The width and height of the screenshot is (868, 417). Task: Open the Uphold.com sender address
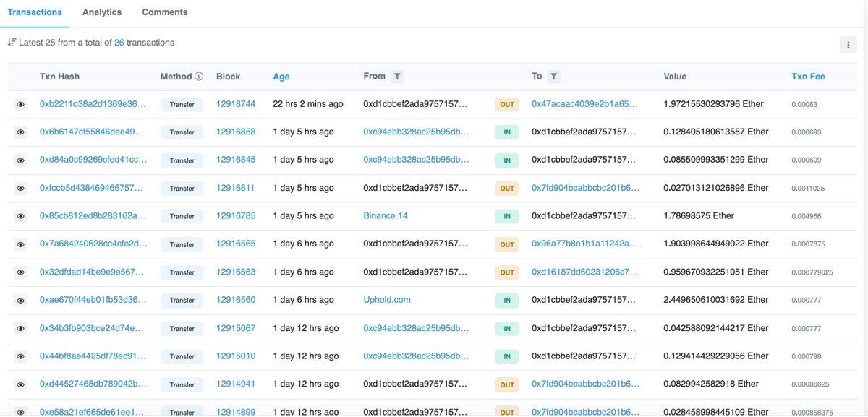(x=387, y=300)
